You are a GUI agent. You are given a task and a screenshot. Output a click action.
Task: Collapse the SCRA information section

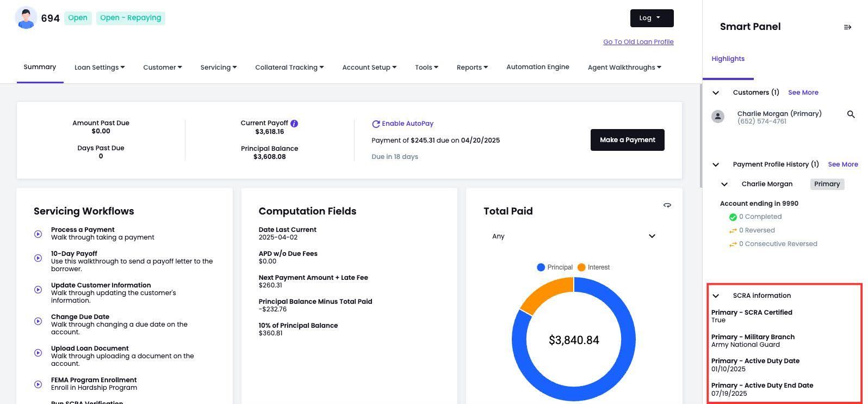(716, 296)
